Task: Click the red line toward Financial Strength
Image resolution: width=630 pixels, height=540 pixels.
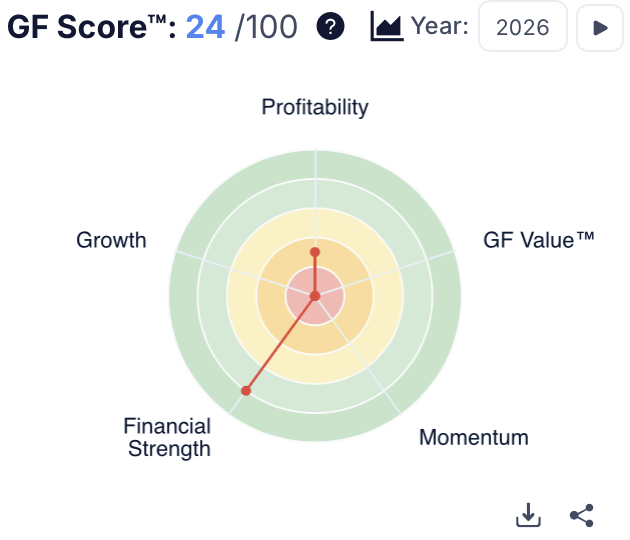Action: (x=280, y=343)
